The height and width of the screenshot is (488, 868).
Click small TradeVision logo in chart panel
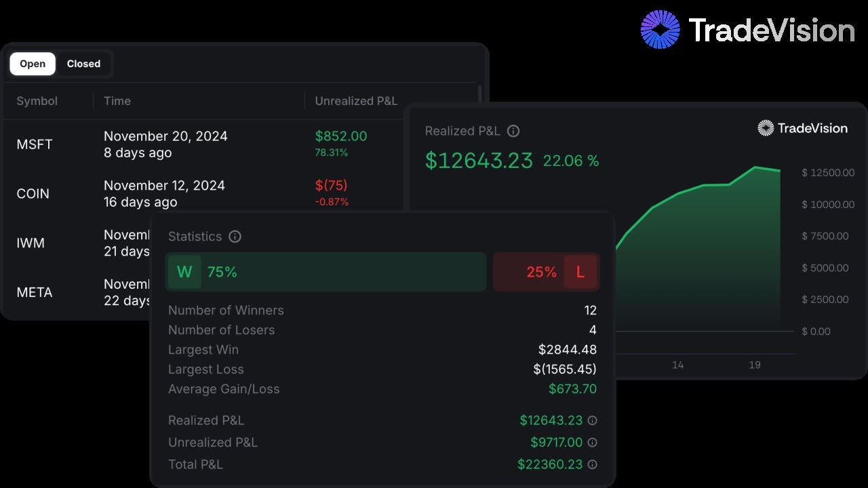[803, 128]
